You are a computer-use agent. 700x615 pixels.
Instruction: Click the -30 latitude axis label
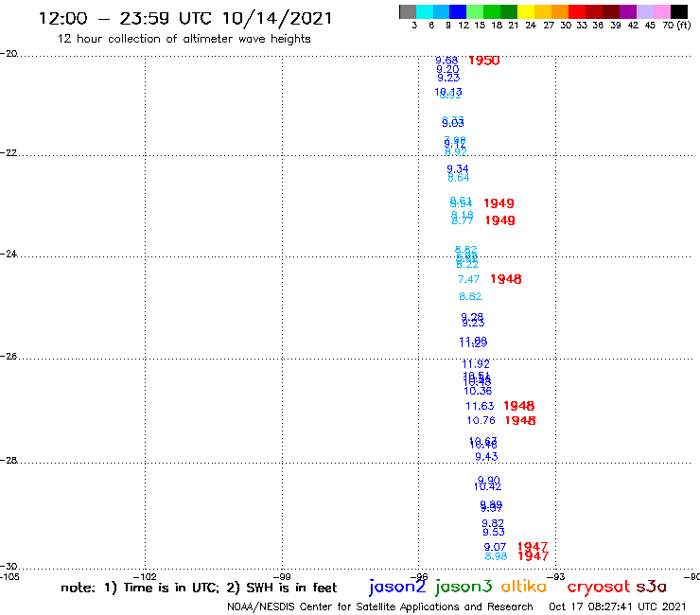click(x=9, y=566)
